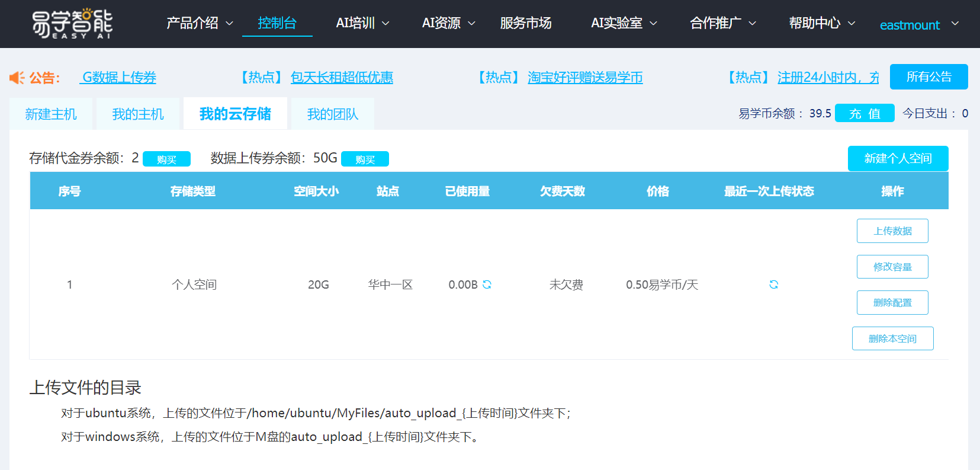
Task: Click the 20G space size cell
Action: coord(318,284)
